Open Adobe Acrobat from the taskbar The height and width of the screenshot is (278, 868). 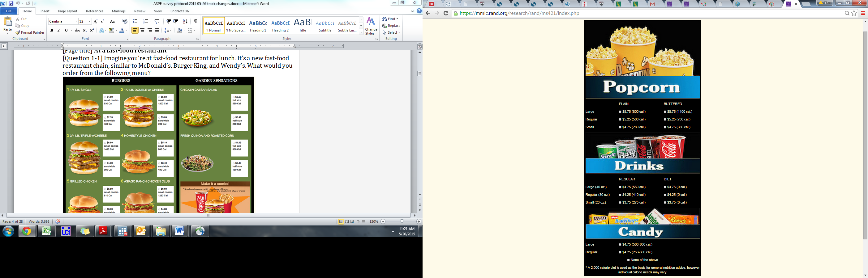(x=103, y=231)
